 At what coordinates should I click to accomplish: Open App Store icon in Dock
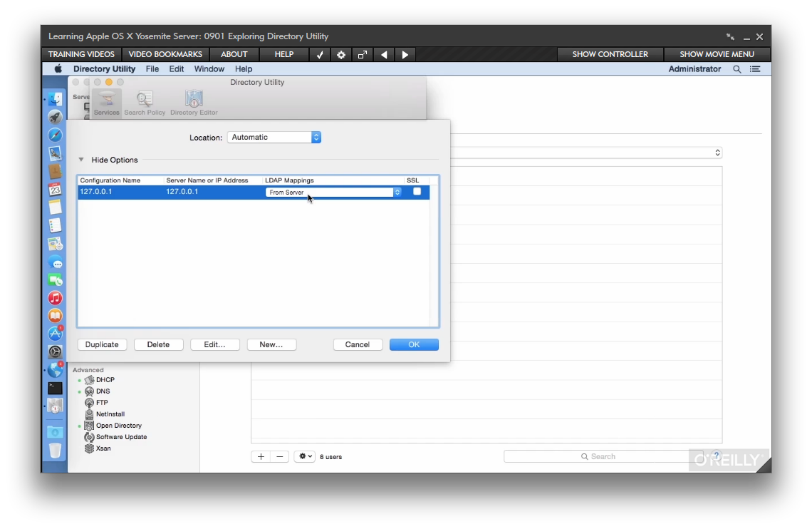tap(55, 334)
